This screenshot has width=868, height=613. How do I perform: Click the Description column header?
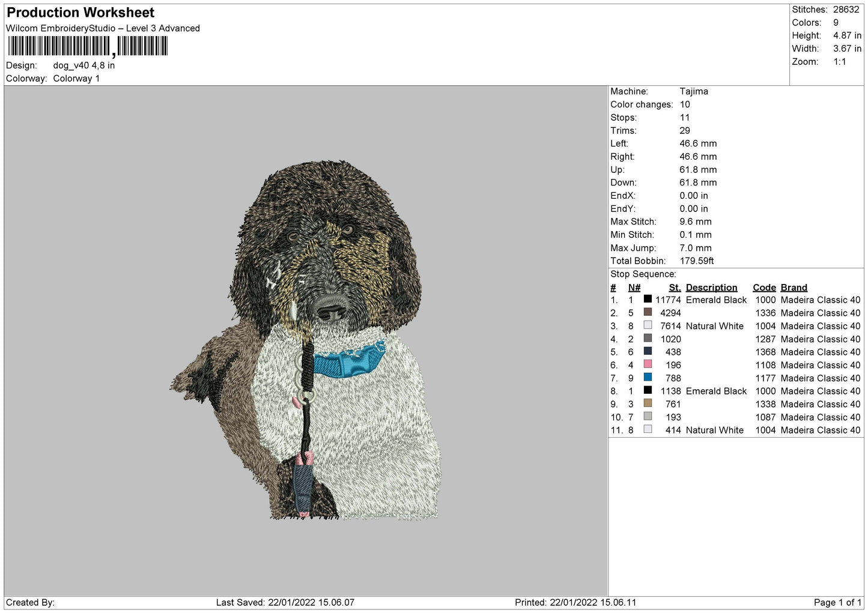711,288
